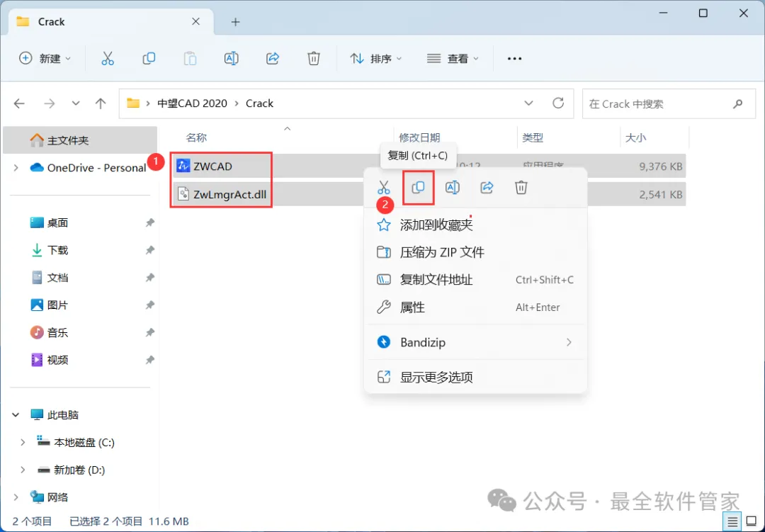This screenshot has width=765, height=532.
Task: Select the Crack tab
Action: click(x=111, y=22)
